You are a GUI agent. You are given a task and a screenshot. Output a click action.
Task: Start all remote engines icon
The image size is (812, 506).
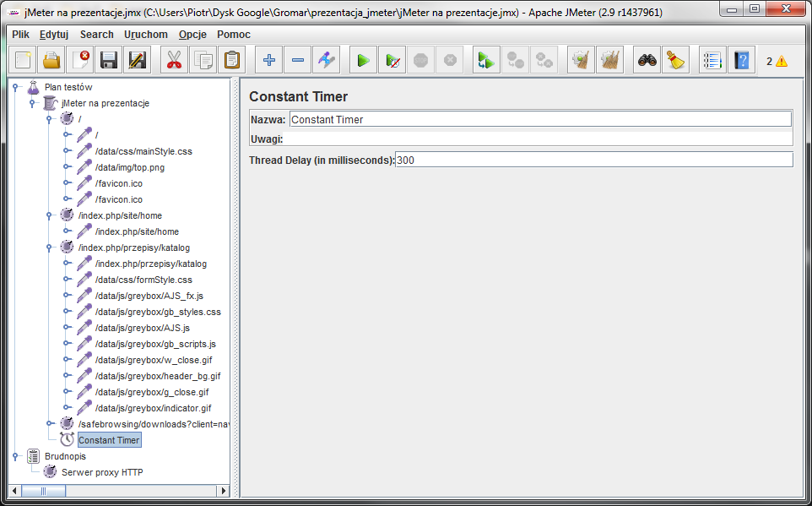pyautogui.click(x=486, y=60)
